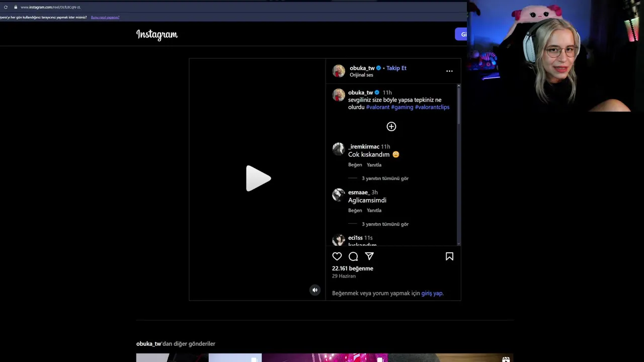Open Orijinal ses audio link

[x=361, y=75]
